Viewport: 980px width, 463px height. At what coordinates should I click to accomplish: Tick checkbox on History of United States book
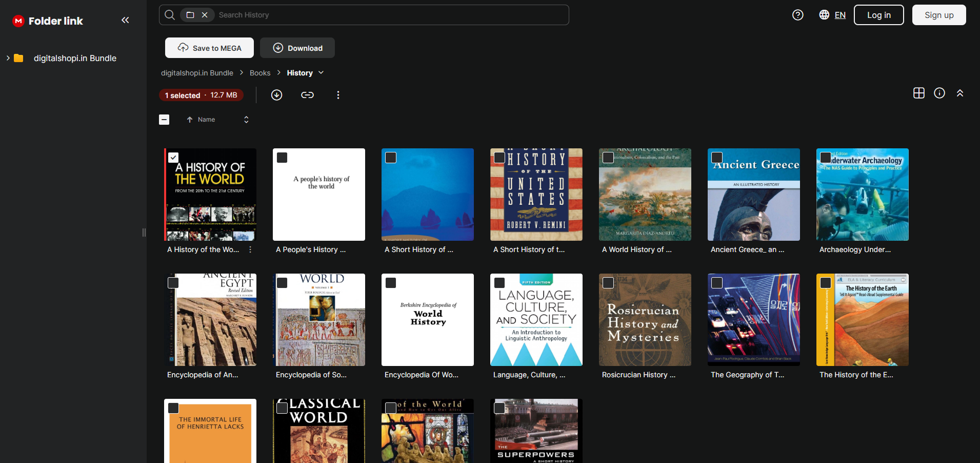[x=499, y=158]
